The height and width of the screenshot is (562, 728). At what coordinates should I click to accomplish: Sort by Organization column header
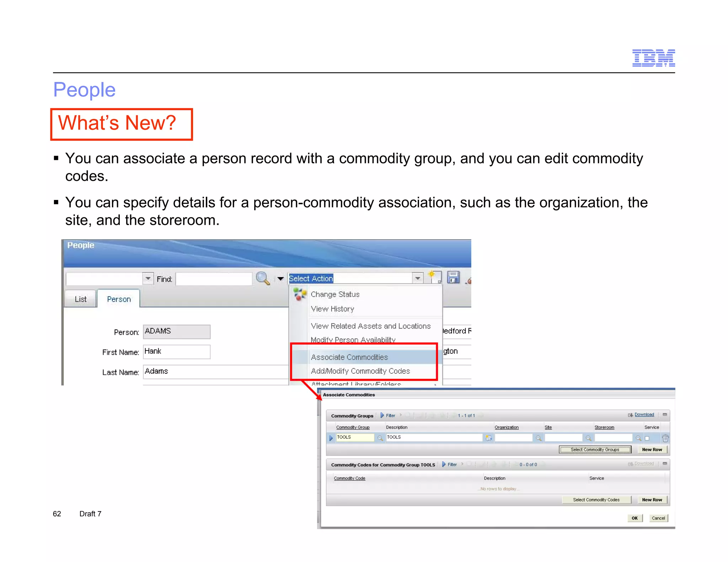(x=507, y=427)
